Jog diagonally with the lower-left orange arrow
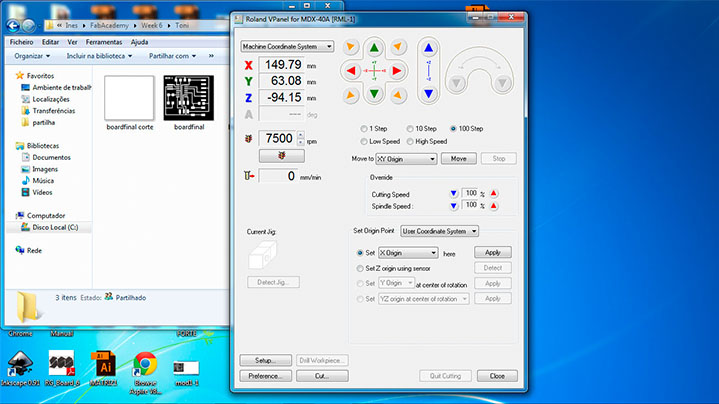Viewport: 719px width, 404px height. pyautogui.click(x=351, y=95)
